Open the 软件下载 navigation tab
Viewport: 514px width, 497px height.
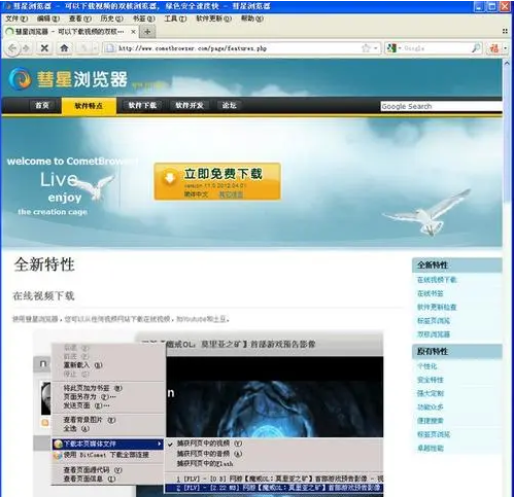coord(142,106)
